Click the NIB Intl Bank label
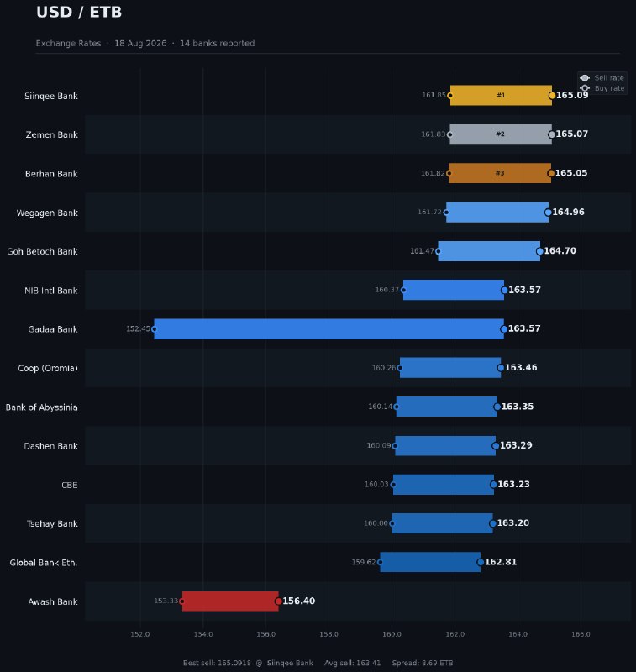Screen dimensions: 636x672 click(51, 290)
